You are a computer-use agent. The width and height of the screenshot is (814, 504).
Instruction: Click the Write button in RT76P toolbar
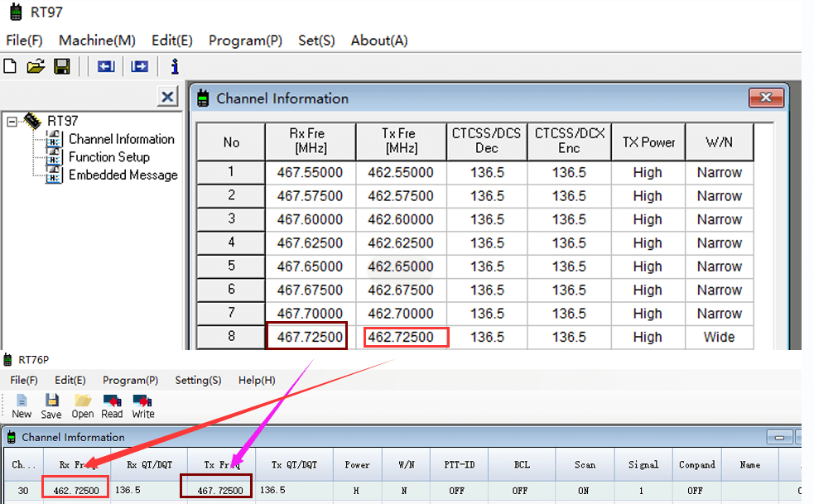pos(142,406)
